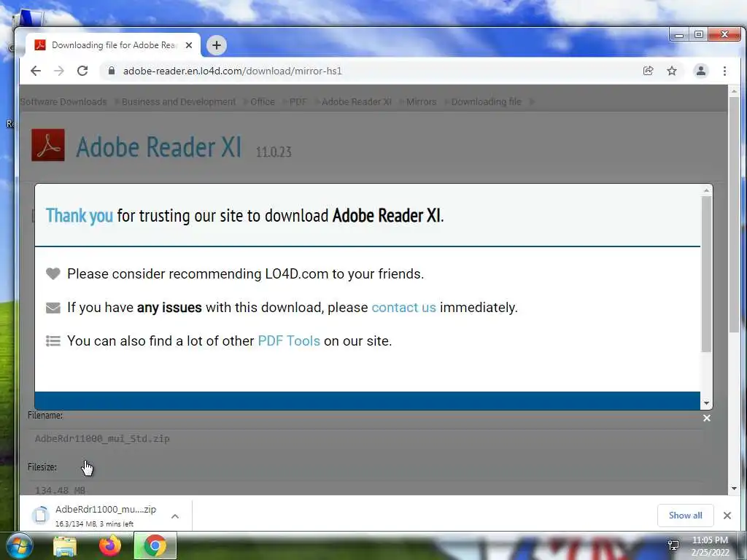Image resolution: width=747 pixels, height=560 pixels.
Task: Open the Business and Development breadcrumb
Action: coord(179,101)
